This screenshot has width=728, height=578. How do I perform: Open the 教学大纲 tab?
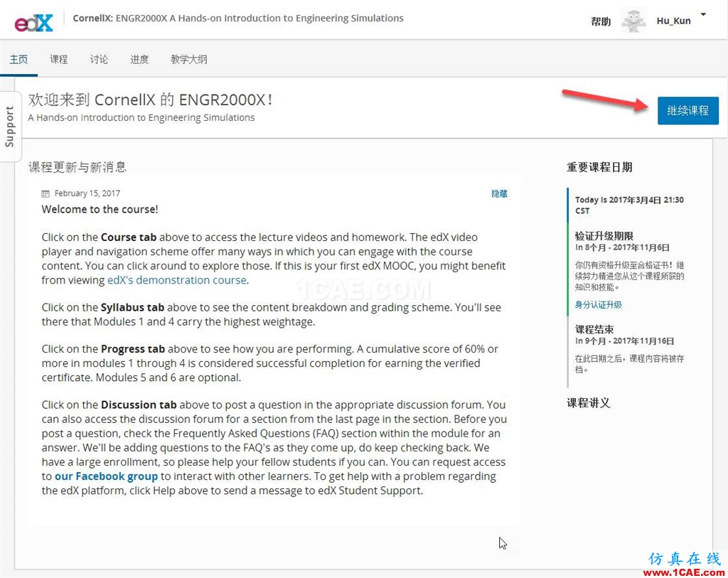[x=189, y=60]
